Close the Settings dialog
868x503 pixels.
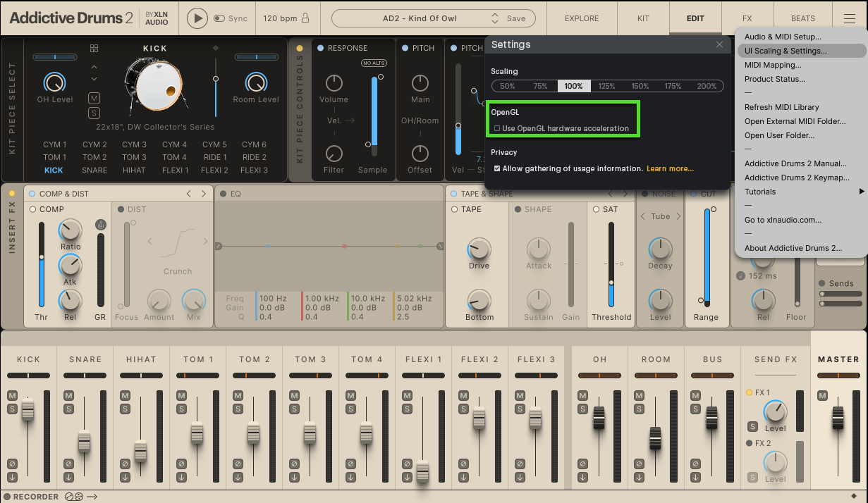coord(719,44)
